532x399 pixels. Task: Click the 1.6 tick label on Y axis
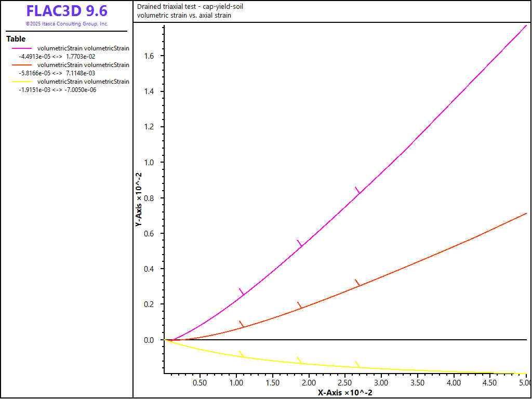click(149, 56)
